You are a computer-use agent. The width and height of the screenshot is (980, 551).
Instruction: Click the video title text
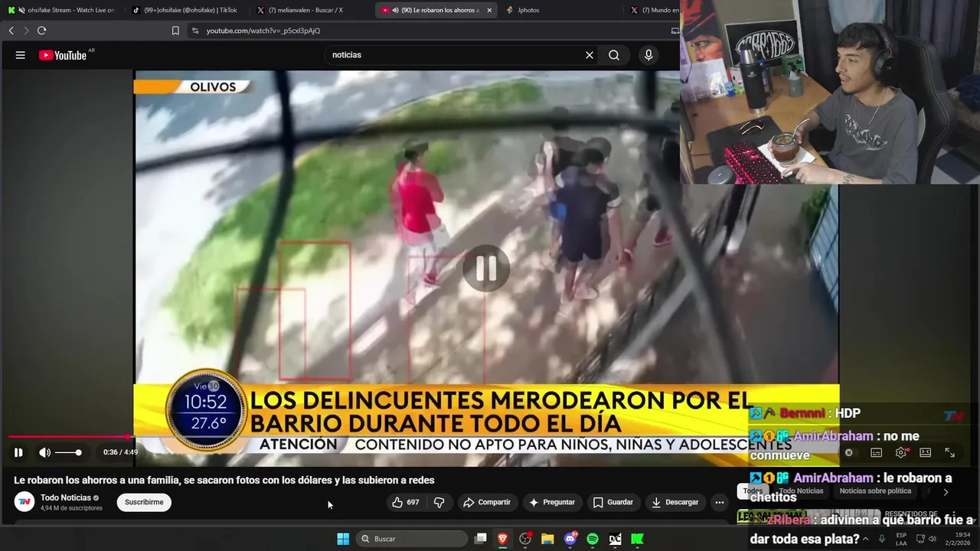[x=224, y=480]
